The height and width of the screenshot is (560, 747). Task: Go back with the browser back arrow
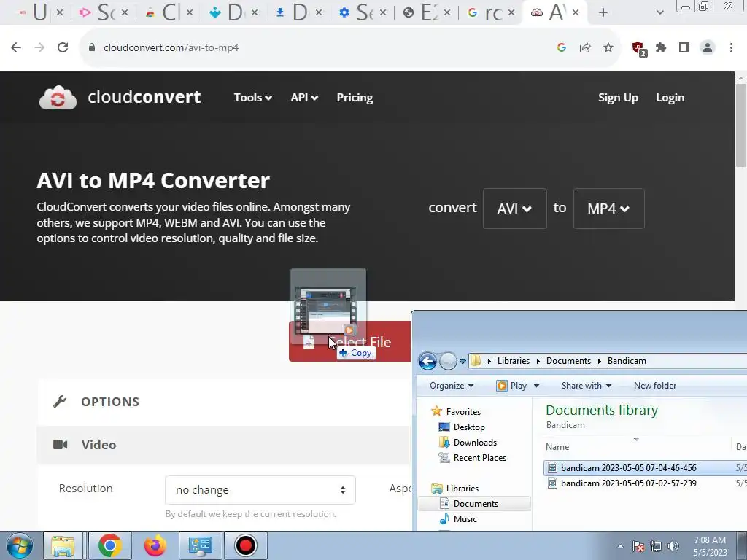point(16,47)
